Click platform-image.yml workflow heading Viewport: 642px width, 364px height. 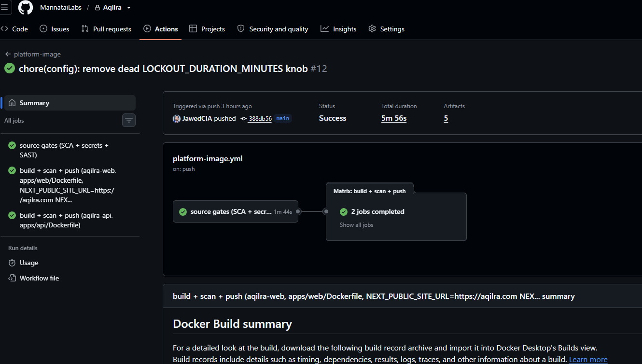click(x=208, y=158)
